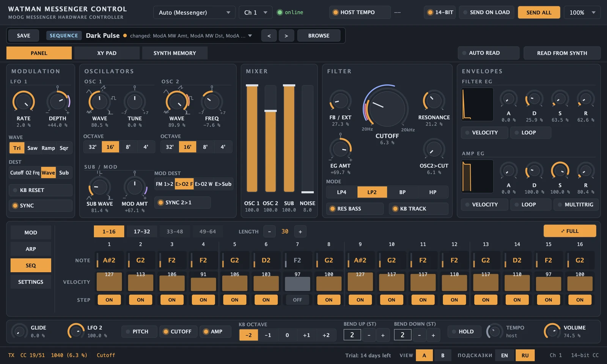Go to the next preset arrow

click(x=286, y=36)
